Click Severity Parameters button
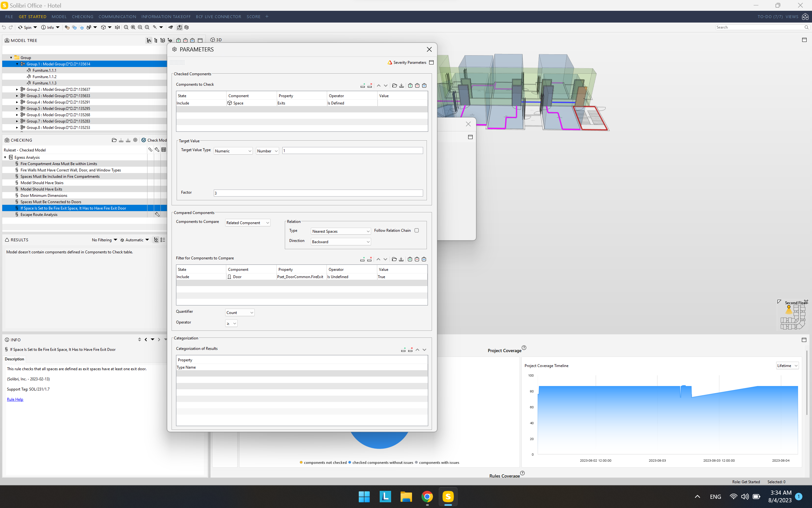Screen dimensions: 812x508 click(407, 63)
